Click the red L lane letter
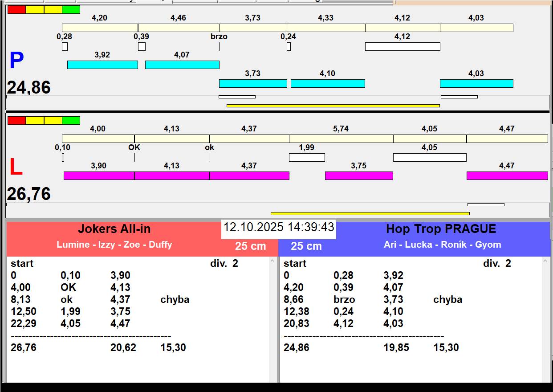 pyautogui.click(x=16, y=167)
